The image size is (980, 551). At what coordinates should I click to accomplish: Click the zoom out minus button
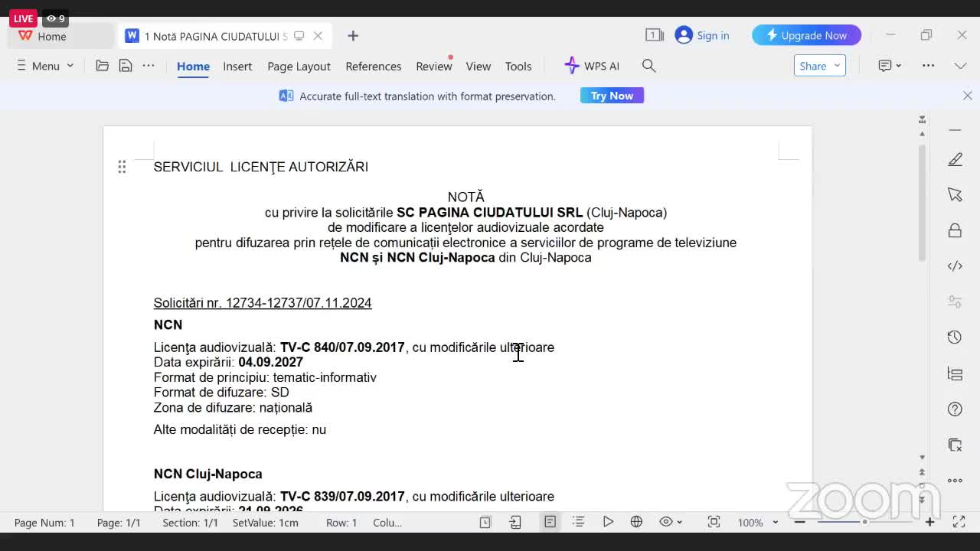(799, 522)
